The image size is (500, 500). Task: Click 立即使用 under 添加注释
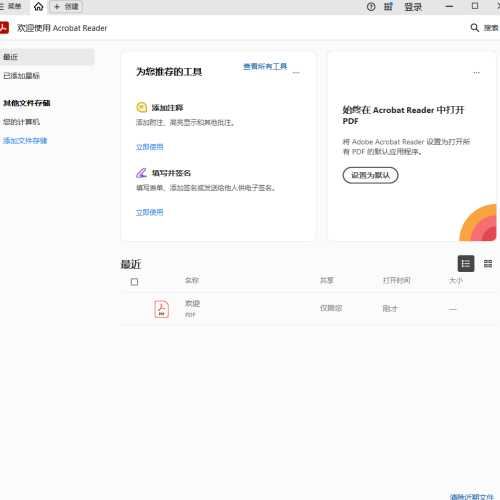[x=150, y=147]
